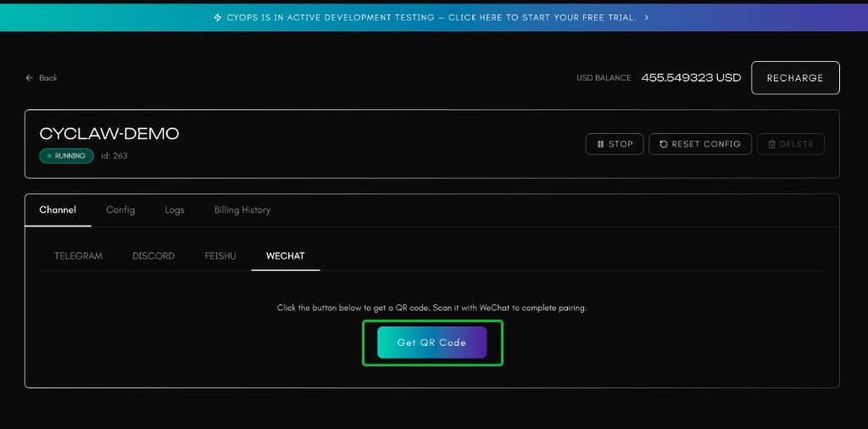Switch to the Config tab
Image resolution: width=868 pixels, height=429 pixels.
[120, 209]
